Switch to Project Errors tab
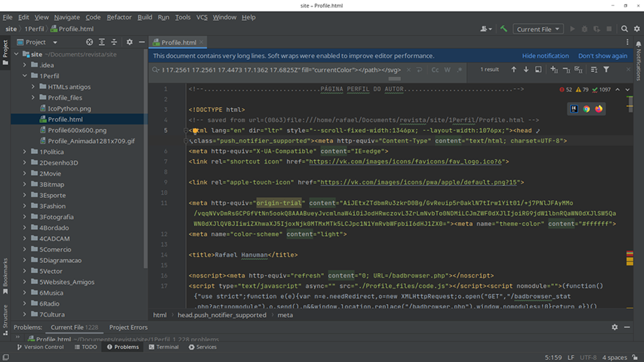 pos(128,327)
